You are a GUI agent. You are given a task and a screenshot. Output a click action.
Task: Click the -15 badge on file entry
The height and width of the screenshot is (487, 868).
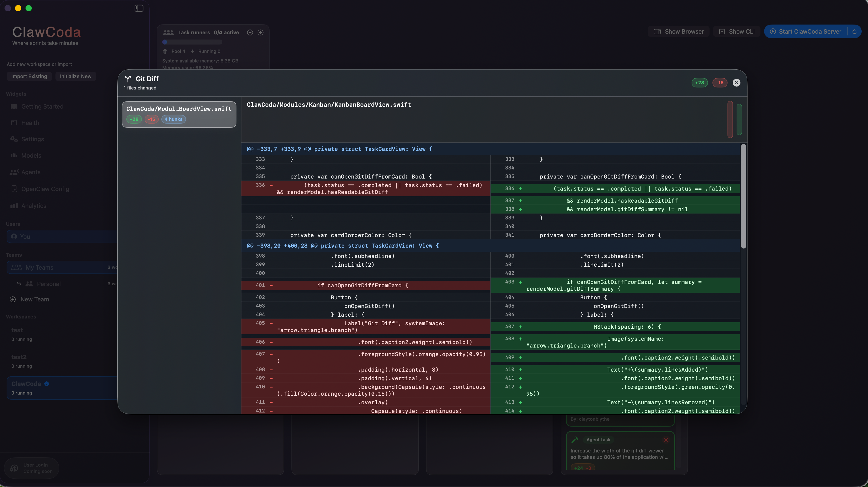tap(152, 119)
